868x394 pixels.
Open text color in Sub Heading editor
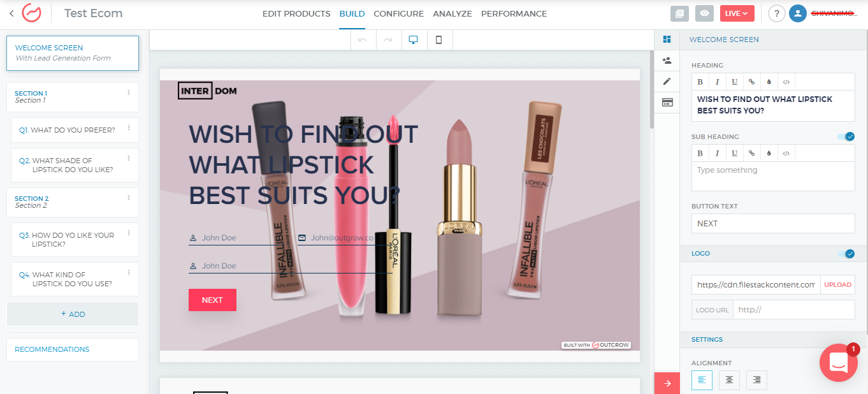[769, 153]
